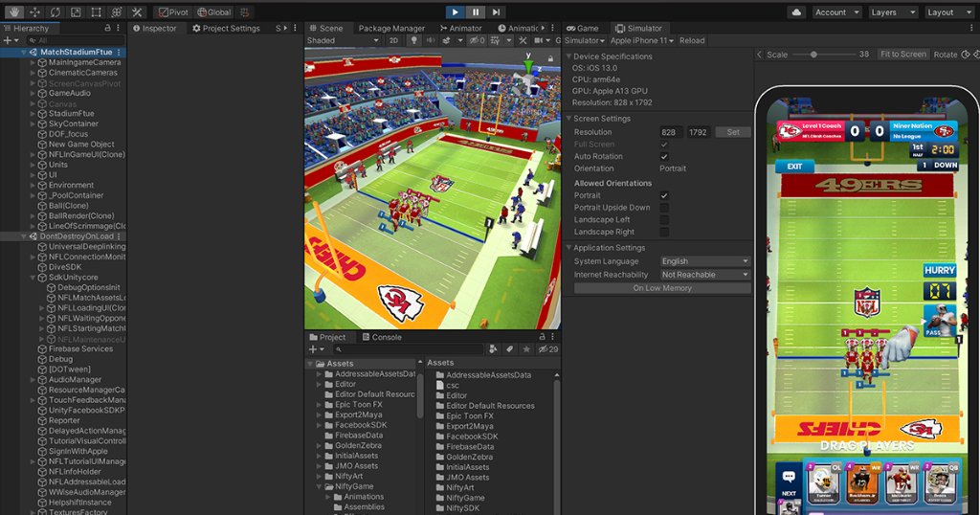Open the custom editor tools icon

137,11
